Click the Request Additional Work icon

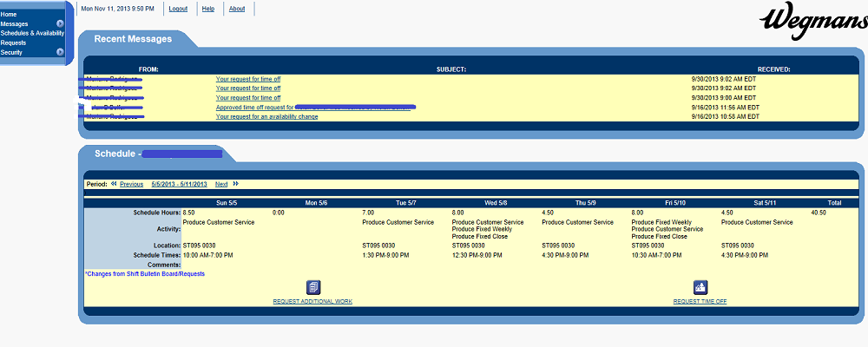[x=313, y=287]
